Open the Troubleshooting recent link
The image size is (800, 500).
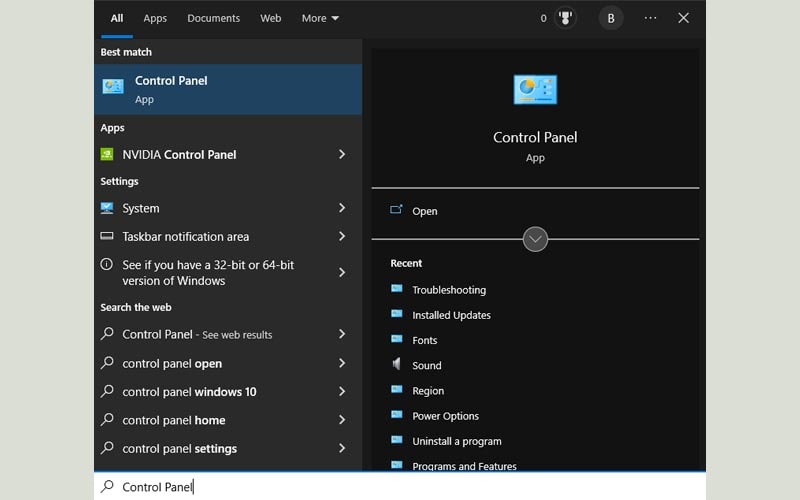point(449,290)
